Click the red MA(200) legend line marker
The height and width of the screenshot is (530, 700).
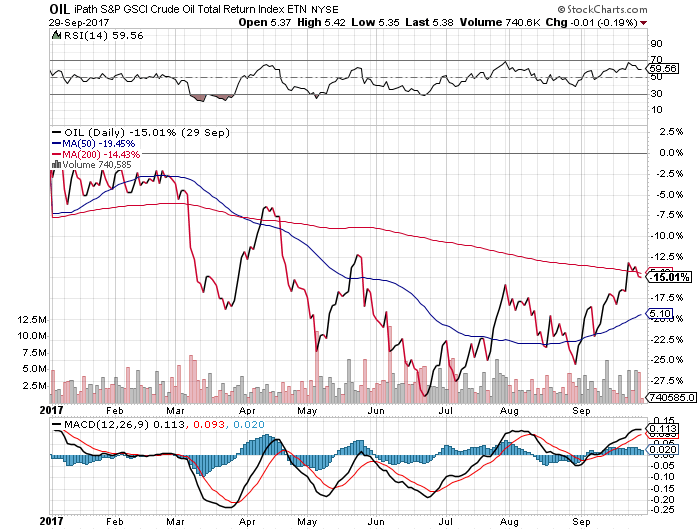[57, 154]
